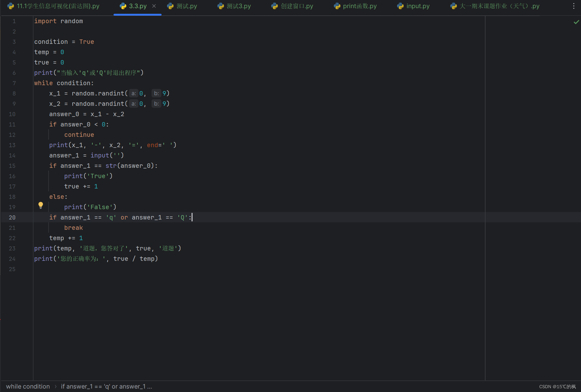Click the green inspection checkmark icon
The image size is (581, 392).
(x=576, y=22)
